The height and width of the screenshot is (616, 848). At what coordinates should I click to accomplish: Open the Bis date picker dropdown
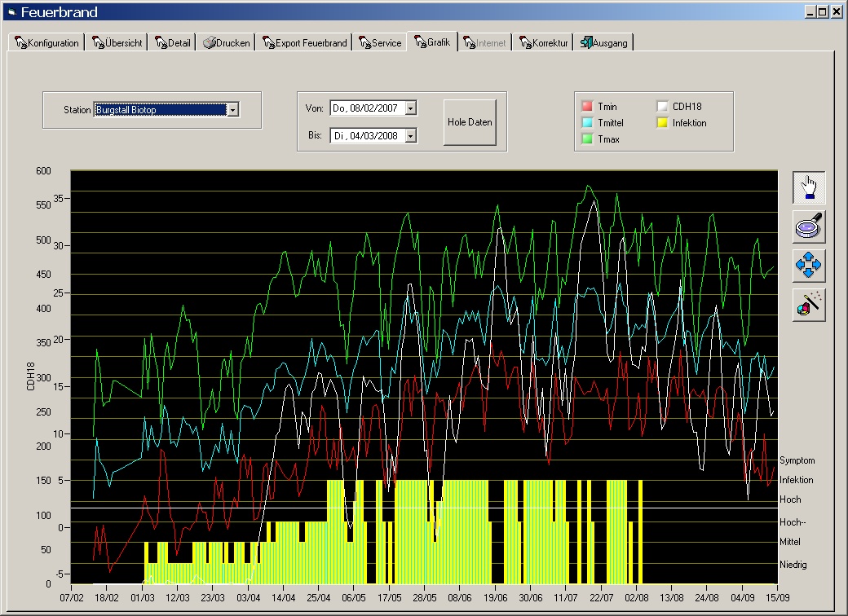(x=410, y=135)
